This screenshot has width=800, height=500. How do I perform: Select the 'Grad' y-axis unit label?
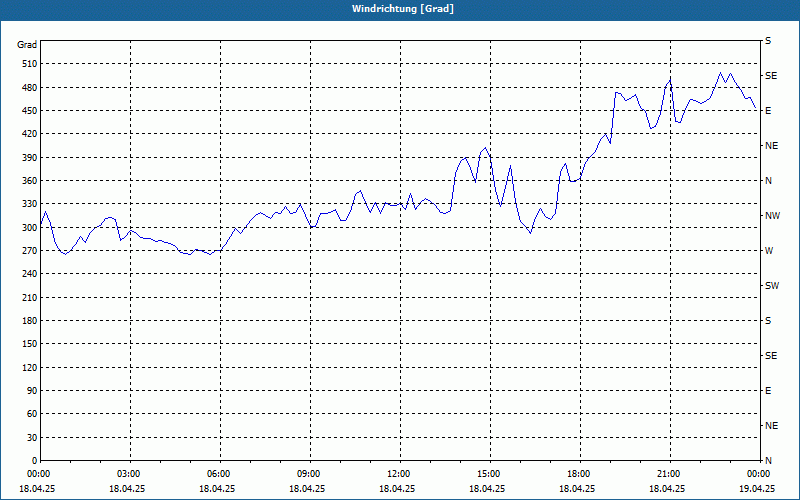(27, 45)
